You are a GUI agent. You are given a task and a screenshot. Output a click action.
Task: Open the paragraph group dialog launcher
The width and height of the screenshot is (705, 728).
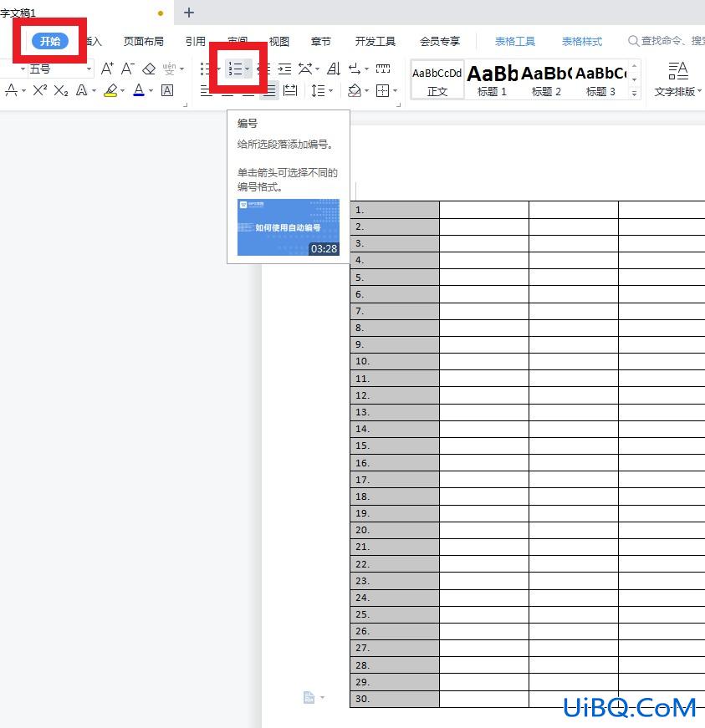(x=398, y=105)
